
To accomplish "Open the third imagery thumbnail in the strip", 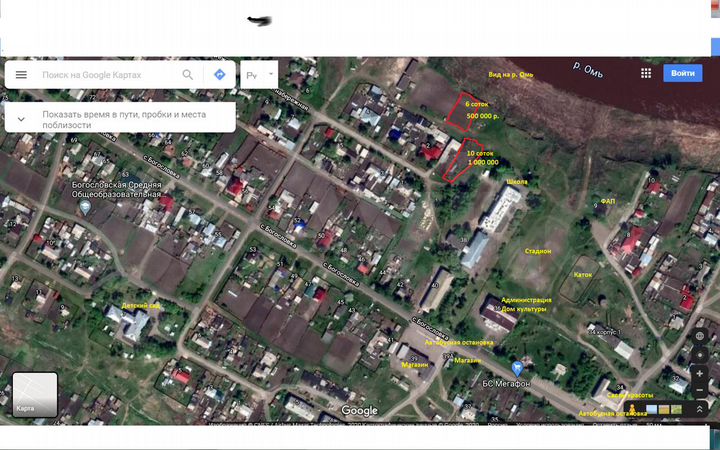I will [678, 408].
